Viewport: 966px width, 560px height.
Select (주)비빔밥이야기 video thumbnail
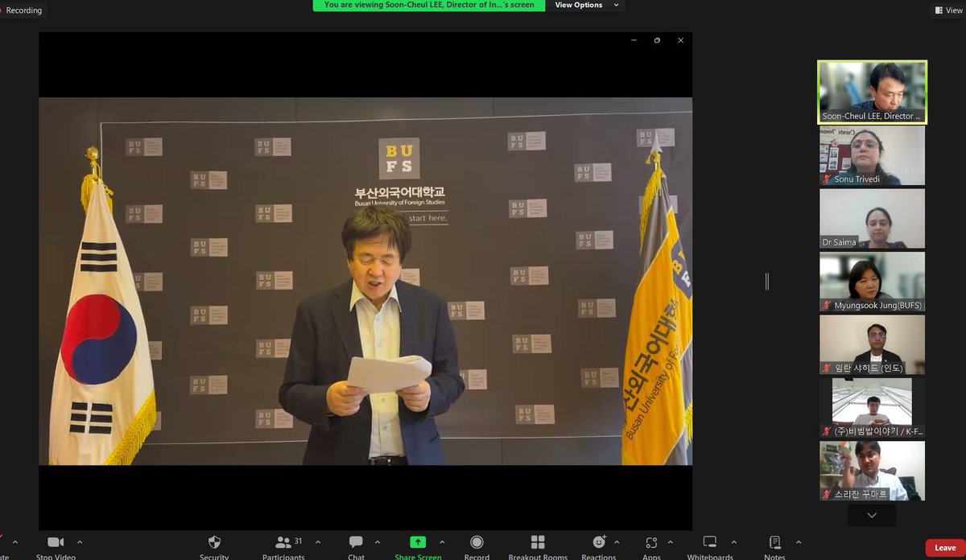click(x=872, y=408)
